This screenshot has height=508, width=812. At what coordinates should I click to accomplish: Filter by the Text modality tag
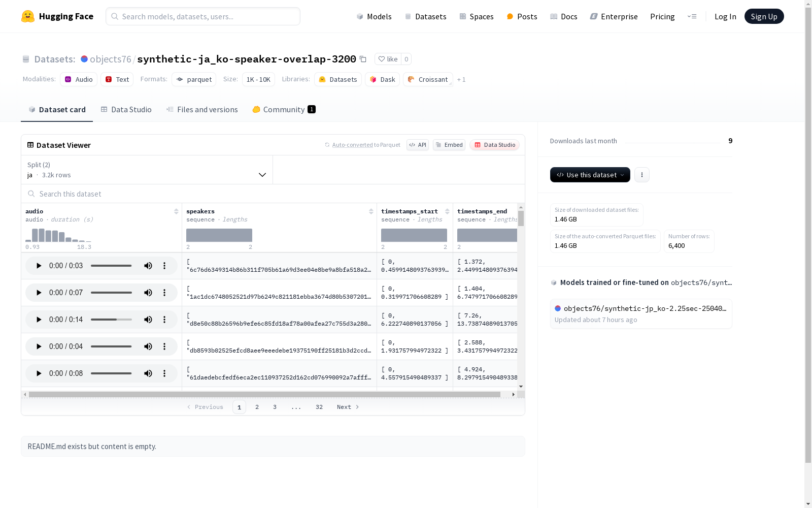(x=117, y=79)
